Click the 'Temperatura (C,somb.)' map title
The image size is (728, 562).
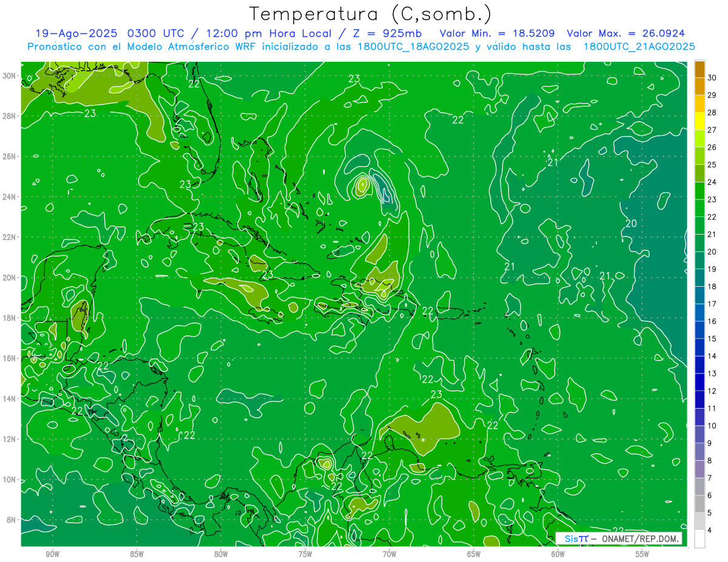click(370, 15)
